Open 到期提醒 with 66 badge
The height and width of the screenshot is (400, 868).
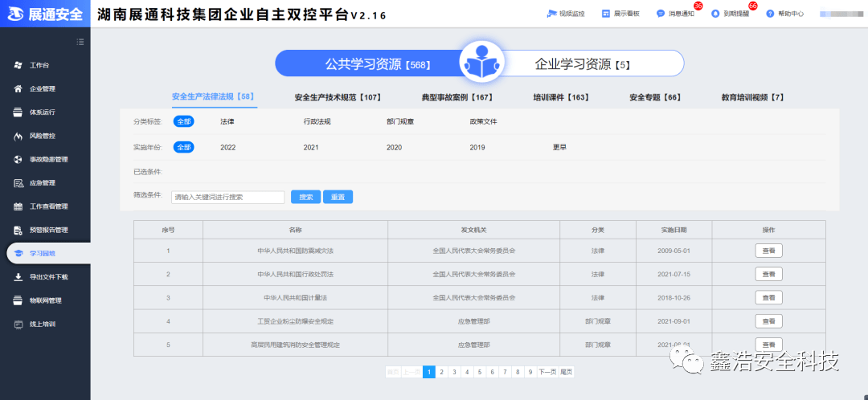click(730, 14)
